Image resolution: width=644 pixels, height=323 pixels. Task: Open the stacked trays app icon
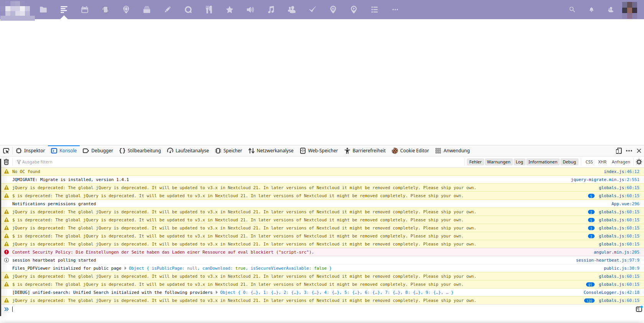(x=147, y=10)
